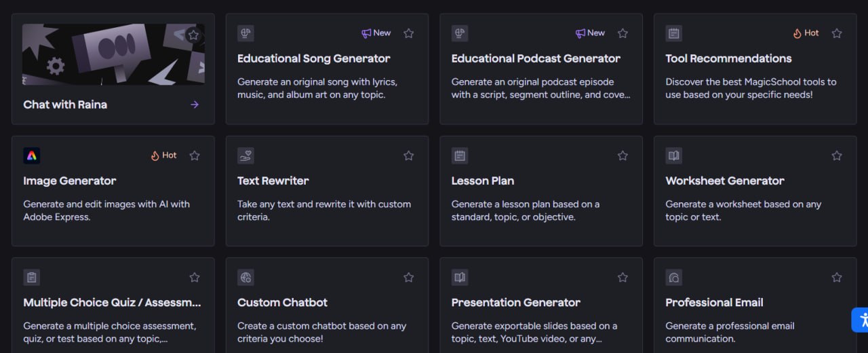This screenshot has height=353, width=868.
Task: Star the Lesson Plan tool
Action: coord(623,155)
